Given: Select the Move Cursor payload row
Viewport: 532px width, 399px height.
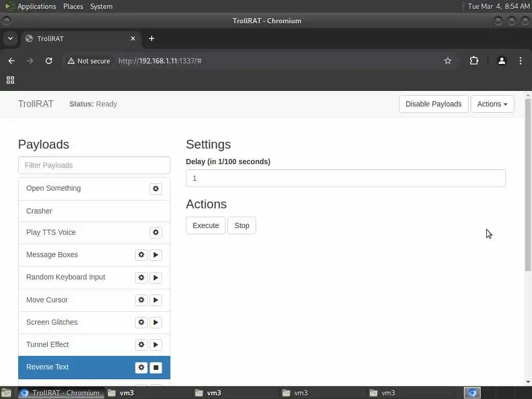Looking at the screenshot, I should [95, 300].
